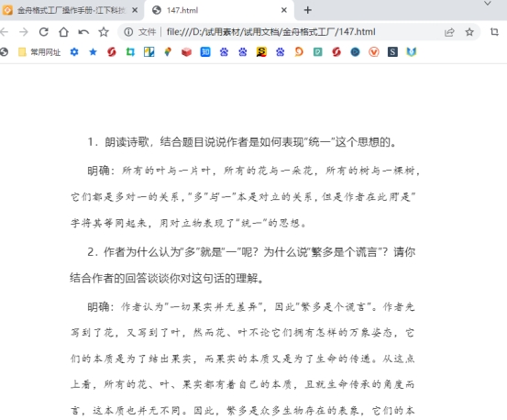Open the blue gear bookmark
The height and width of the screenshot is (420, 507).
click(74, 51)
